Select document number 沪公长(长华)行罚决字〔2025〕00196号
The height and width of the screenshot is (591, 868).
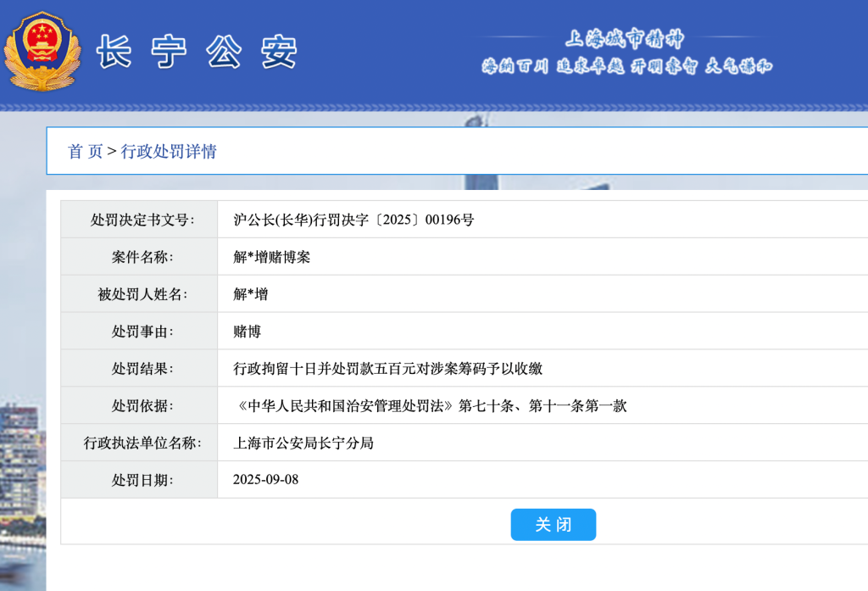coord(353,220)
